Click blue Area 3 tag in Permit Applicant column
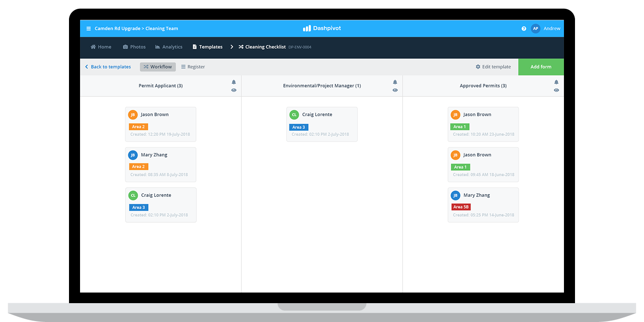This screenshot has width=644, height=322. (138, 207)
